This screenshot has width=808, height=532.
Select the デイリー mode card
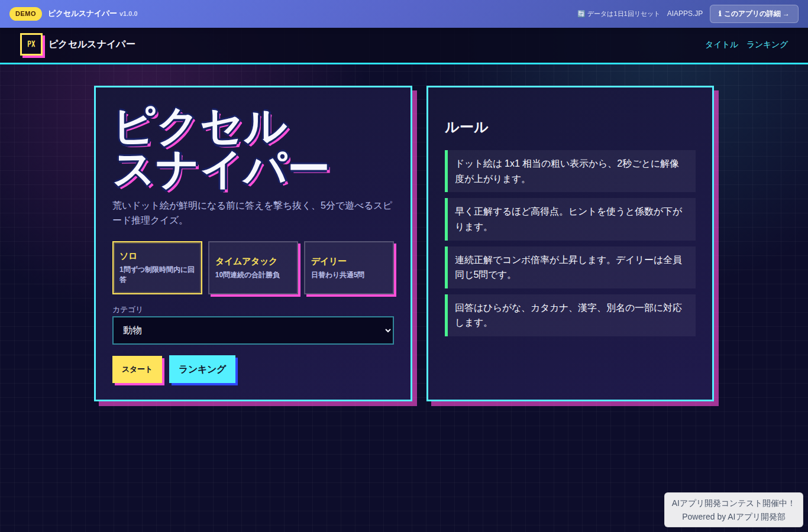coord(349,268)
